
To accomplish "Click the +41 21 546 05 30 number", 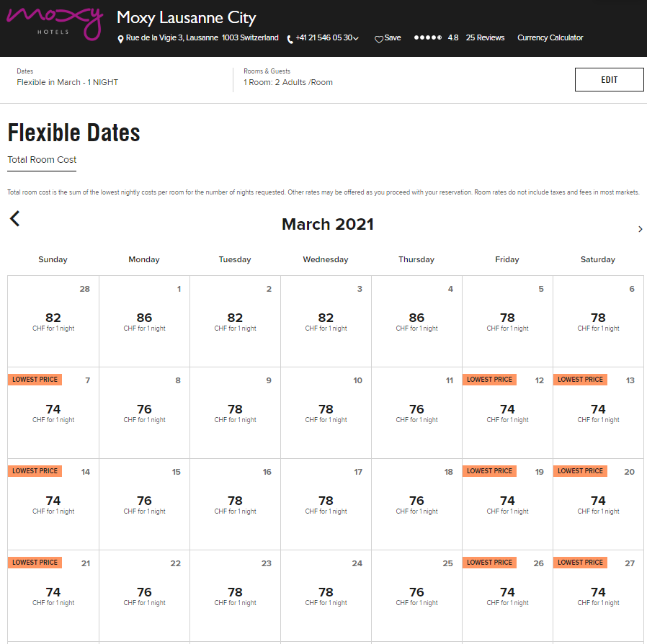I will coord(324,37).
